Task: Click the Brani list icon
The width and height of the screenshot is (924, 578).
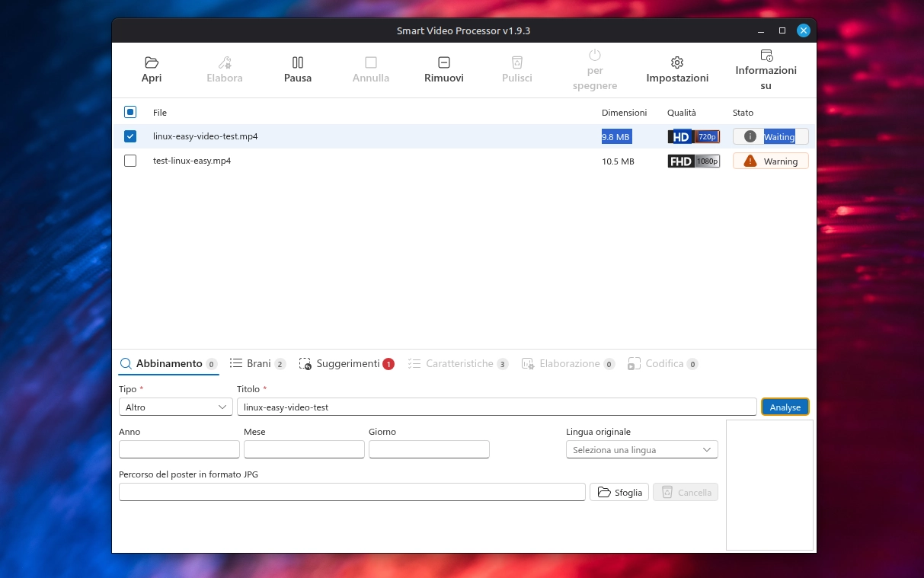Action: click(236, 363)
